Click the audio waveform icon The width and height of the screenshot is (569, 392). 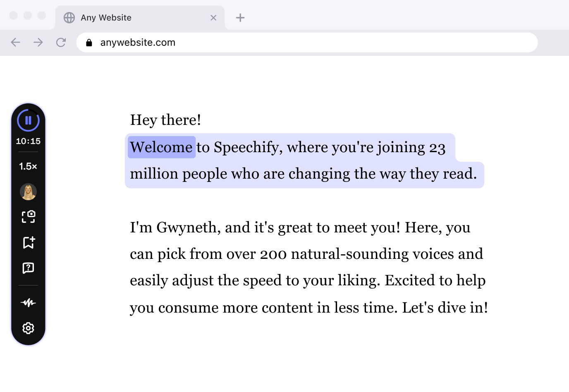(28, 303)
